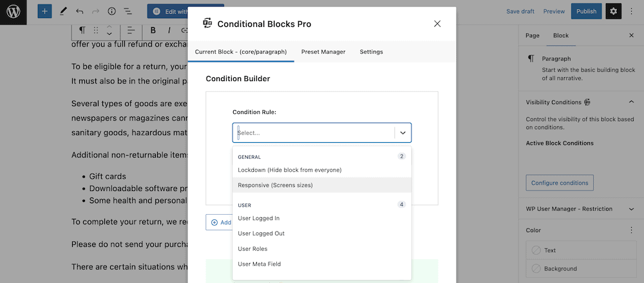Viewport: 644px width, 283px height.
Task: Undo the last change
Action: (x=80, y=12)
